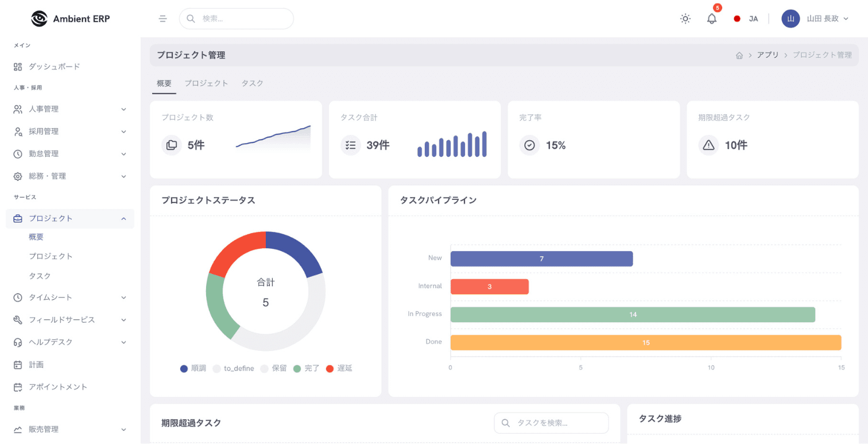Click the warning icon in 期限超過タスク card

(708, 145)
